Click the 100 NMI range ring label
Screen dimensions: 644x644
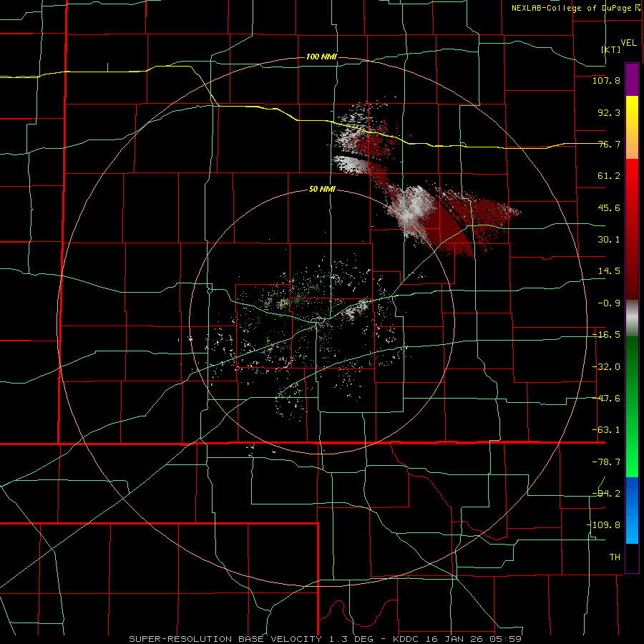(x=321, y=57)
